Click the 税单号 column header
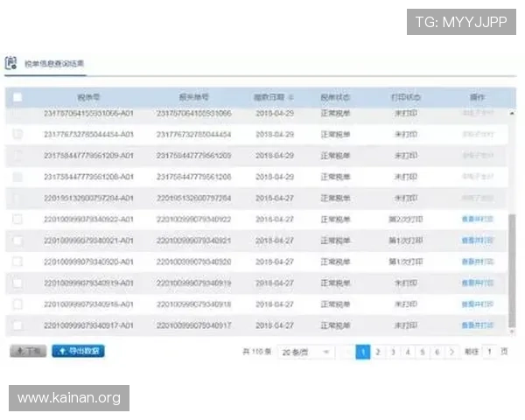The height and width of the screenshot is (420, 525). (x=88, y=97)
